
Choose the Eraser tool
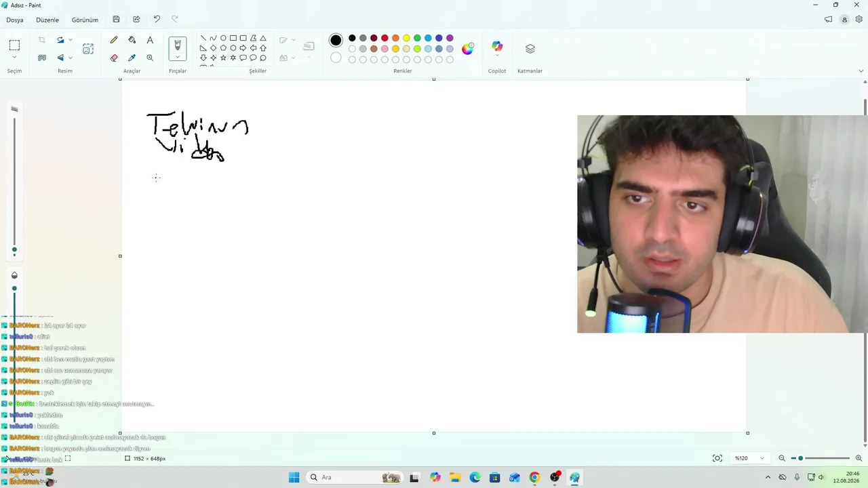pos(114,58)
